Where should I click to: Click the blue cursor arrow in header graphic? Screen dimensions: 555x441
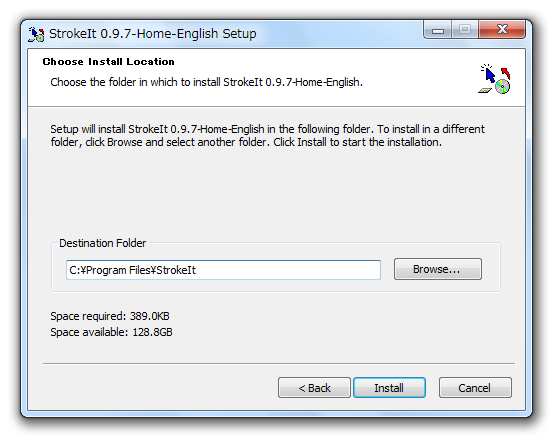(x=489, y=74)
